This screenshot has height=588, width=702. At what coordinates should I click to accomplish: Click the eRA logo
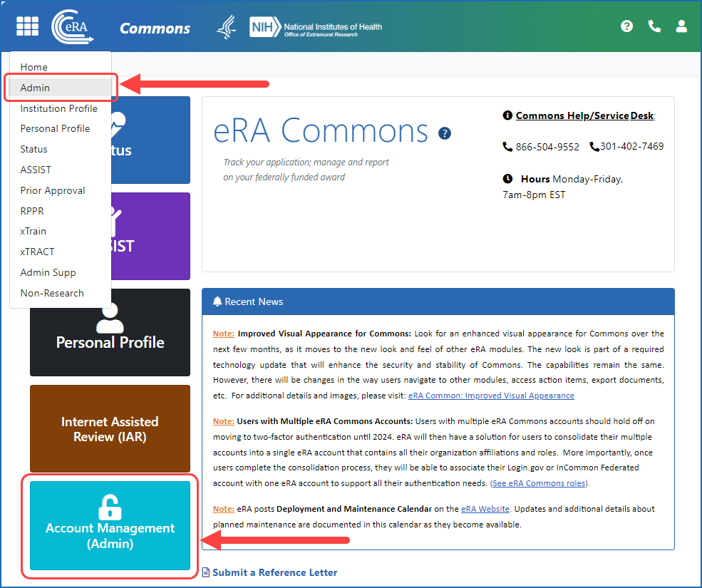coord(72,27)
